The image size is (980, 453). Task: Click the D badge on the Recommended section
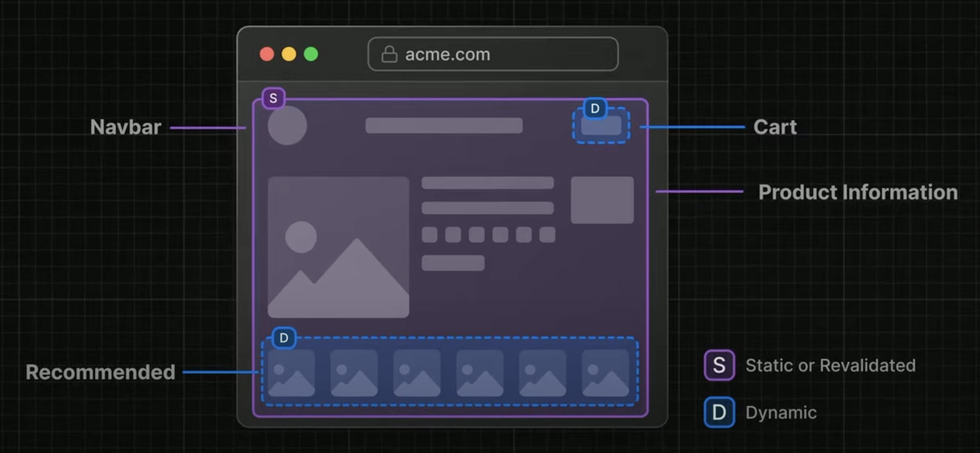[284, 338]
